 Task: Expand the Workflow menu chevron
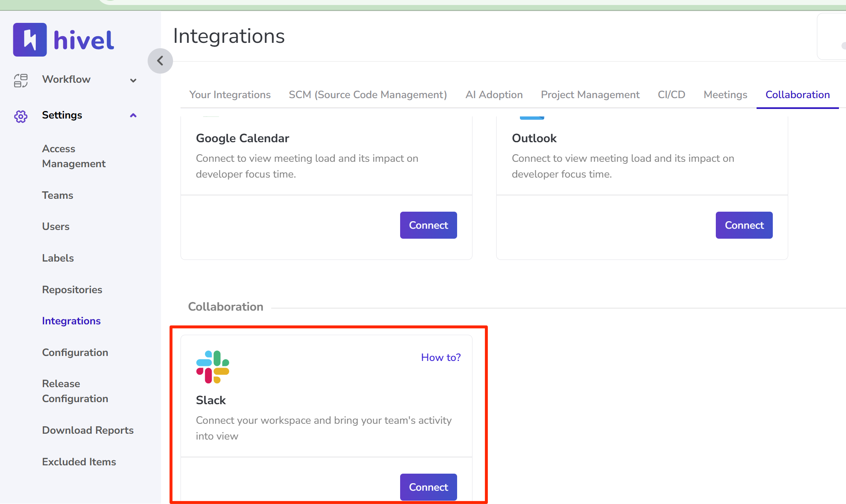pyautogui.click(x=133, y=80)
